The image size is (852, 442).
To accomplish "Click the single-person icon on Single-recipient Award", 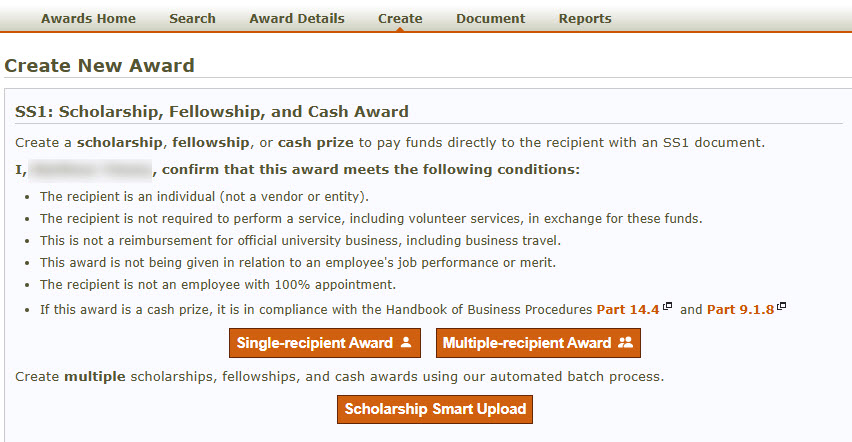I will tap(406, 343).
